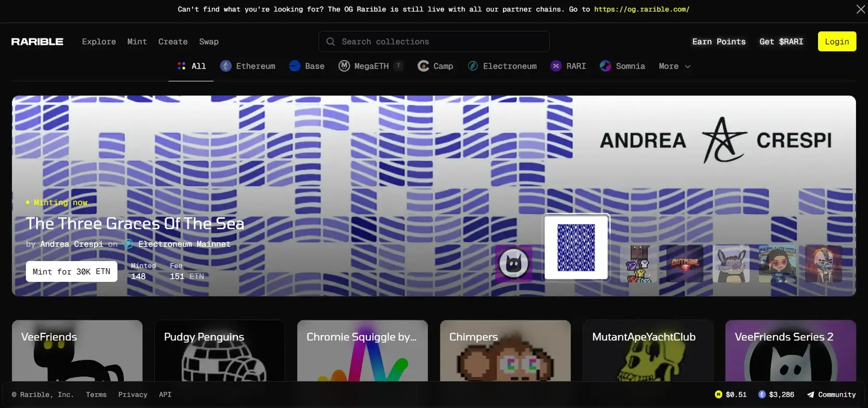Viewport: 868px width, 408px height.
Task: Select the cat face carousel thumbnail
Action: click(x=514, y=264)
